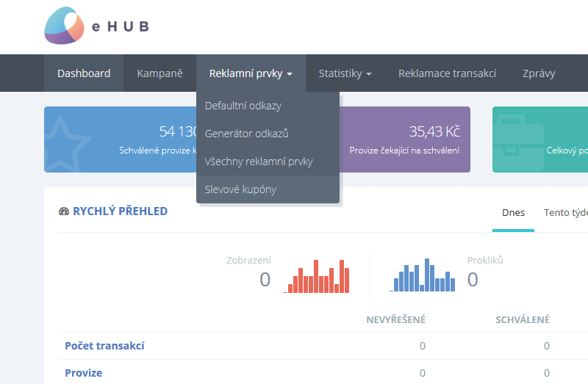The image size is (588, 384).
Task: Click the eHUB logo
Action: (x=97, y=26)
